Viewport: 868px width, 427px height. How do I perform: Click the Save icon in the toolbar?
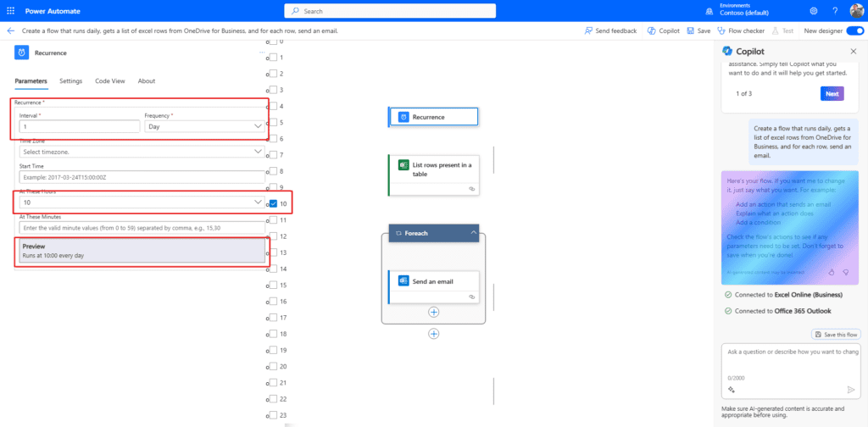coord(691,30)
